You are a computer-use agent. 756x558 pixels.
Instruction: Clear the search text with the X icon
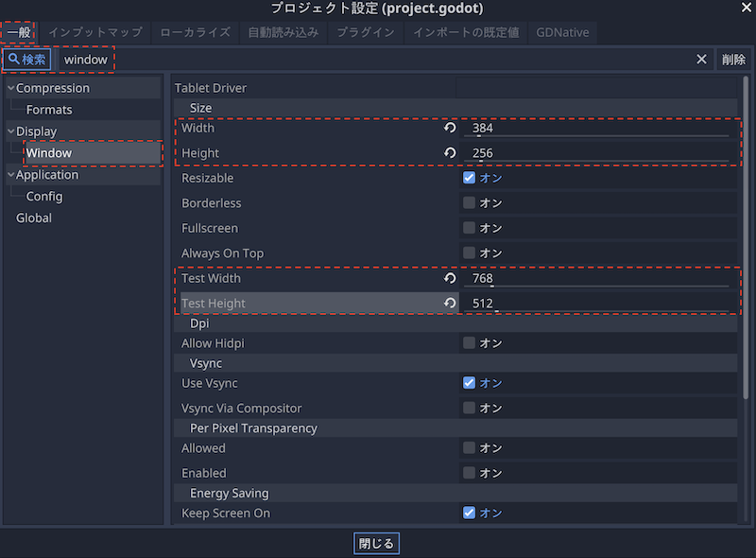(701, 60)
